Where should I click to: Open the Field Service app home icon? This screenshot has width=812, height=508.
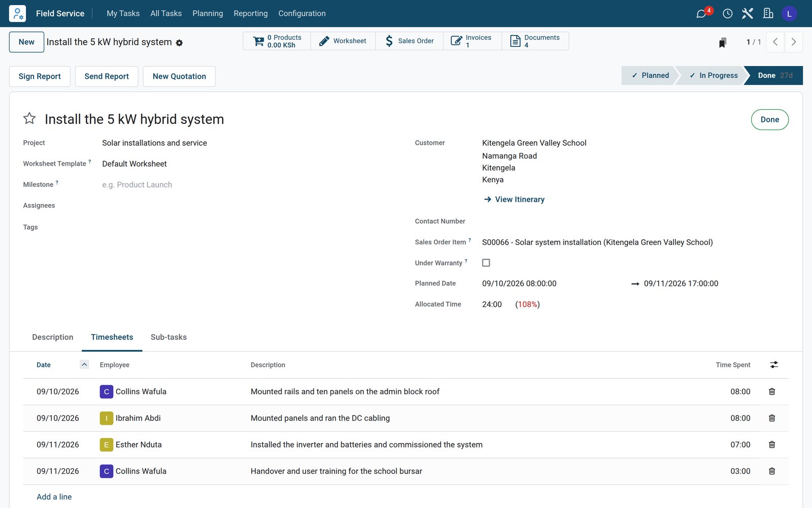pyautogui.click(x=17, y=13)
